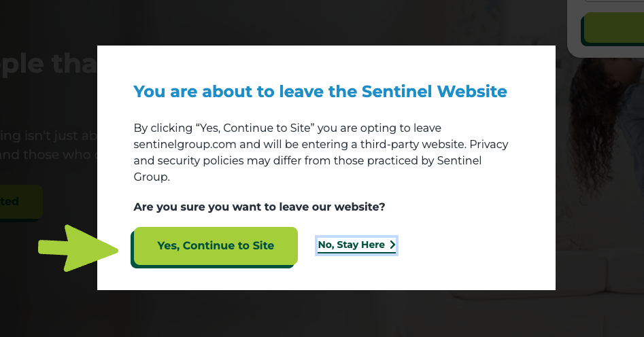This screenshot has width=644, height=337.
Task: Select the bold question 'Are you sure you want to leave'
Action: [259, 207]
